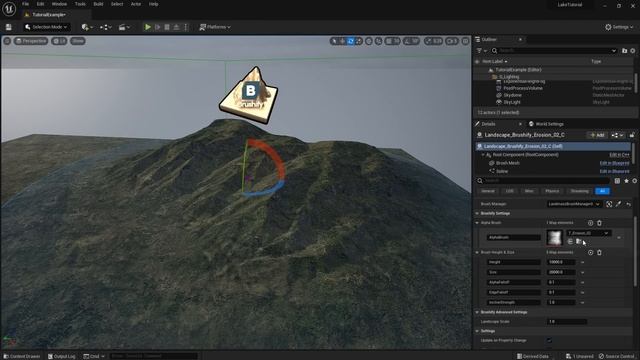Open the Brush Manager dropdown
Screen dimensions: 640x360
[574, 204]
